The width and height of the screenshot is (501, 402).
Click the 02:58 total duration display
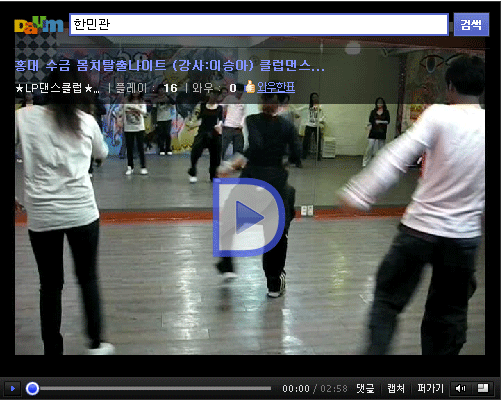point(334,389)
